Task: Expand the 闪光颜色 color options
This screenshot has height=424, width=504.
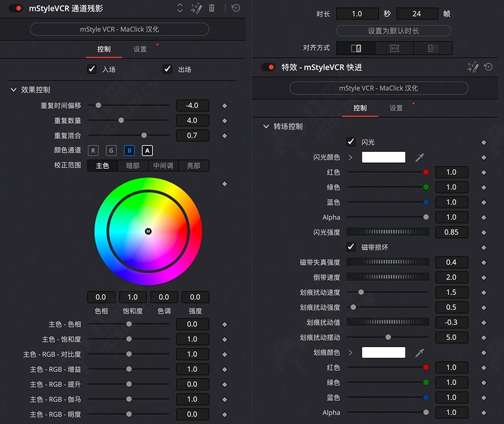Action: [x=351, y=157]
